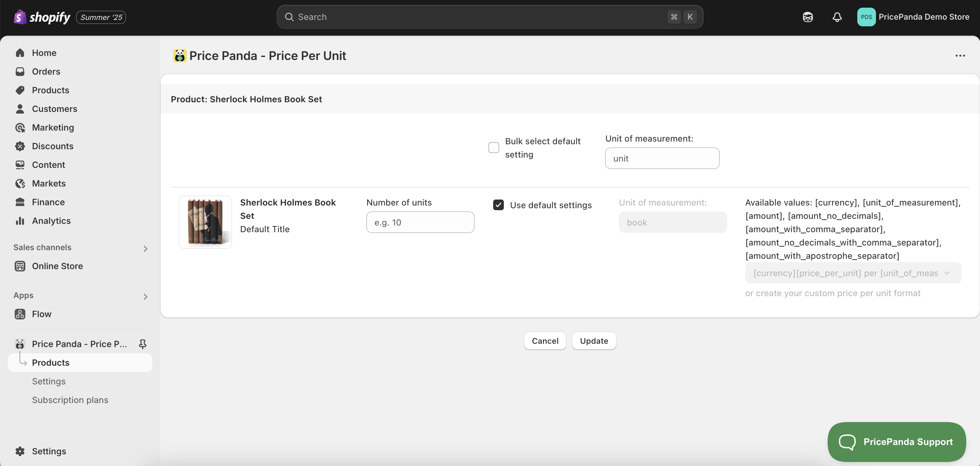Click the disabled 'book' unit field
This screenshot has width=980, height=466.
(673, 222)
